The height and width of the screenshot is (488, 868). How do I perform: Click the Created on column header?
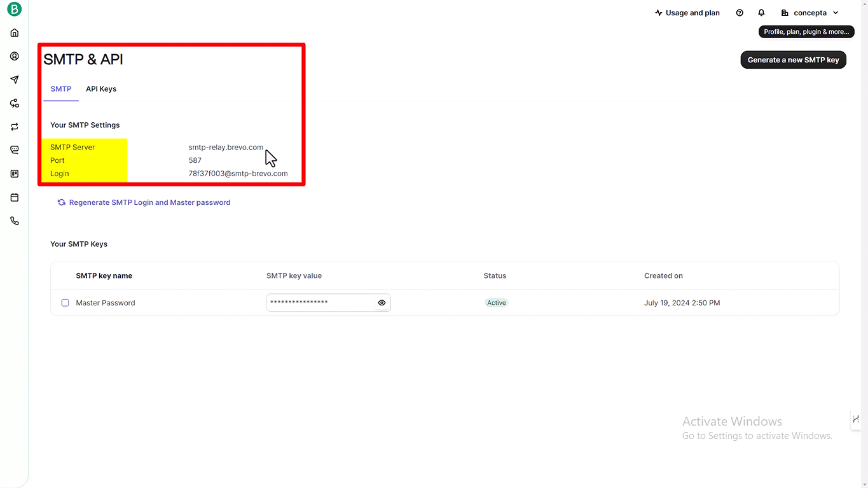[x=663, y=275]
